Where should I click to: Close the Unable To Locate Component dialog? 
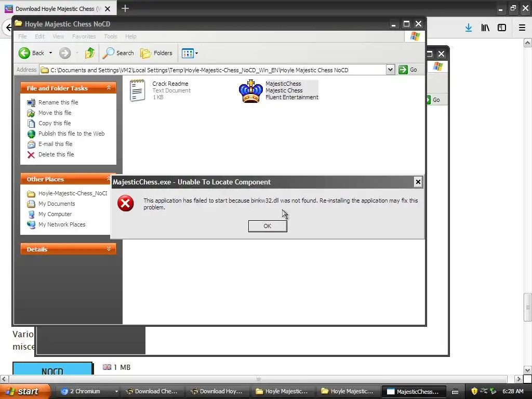click(x=418, y=182)
